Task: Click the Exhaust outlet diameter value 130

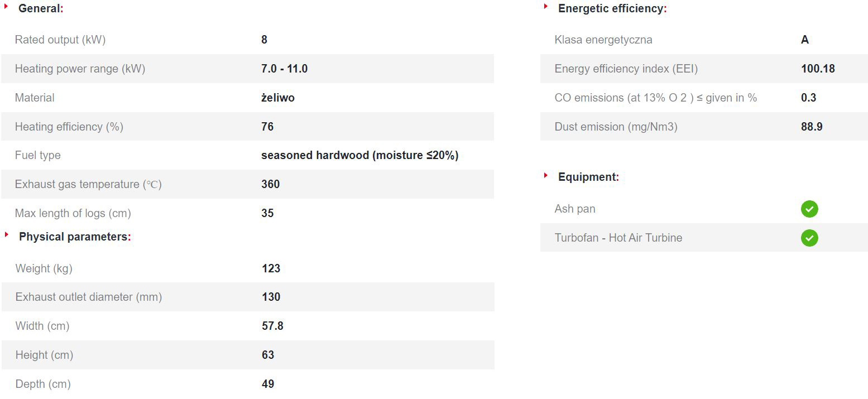Action: 271,297
